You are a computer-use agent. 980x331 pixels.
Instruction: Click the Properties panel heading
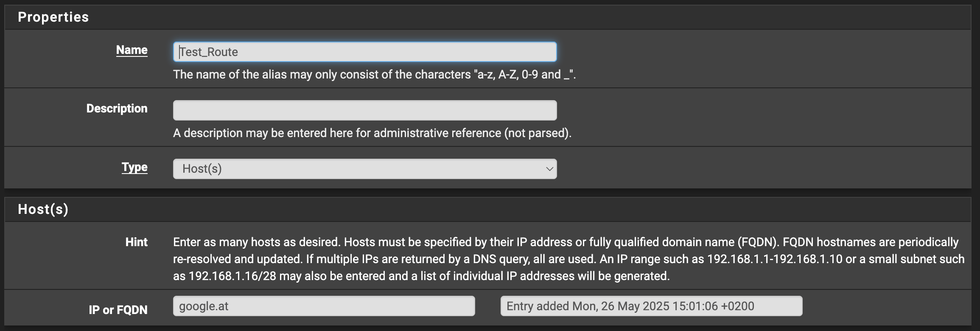click(53, 17)
